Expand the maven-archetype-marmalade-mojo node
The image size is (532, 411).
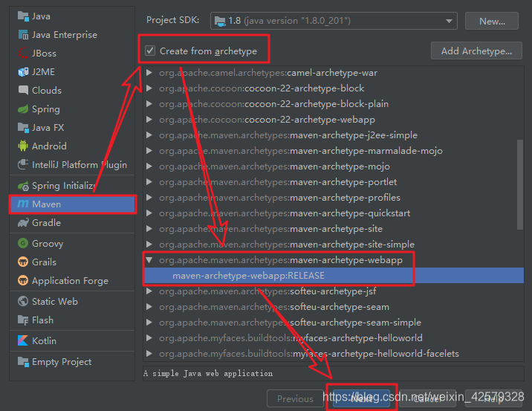point(149,150)
